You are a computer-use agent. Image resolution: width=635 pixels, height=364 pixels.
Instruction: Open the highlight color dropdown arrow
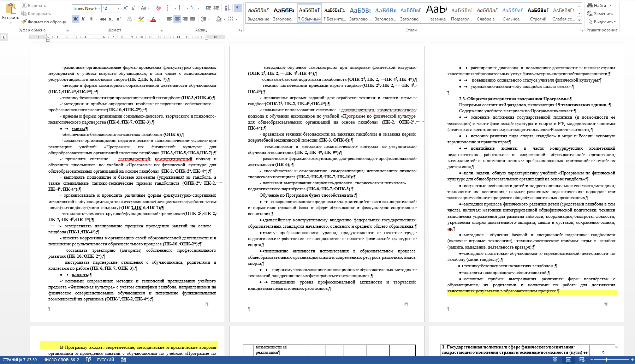point(147,19)
